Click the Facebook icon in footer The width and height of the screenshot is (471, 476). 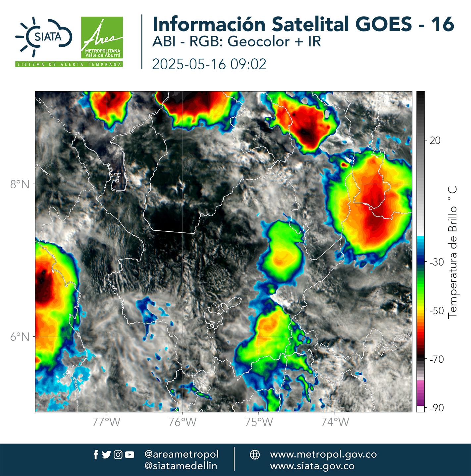(96, 455)
